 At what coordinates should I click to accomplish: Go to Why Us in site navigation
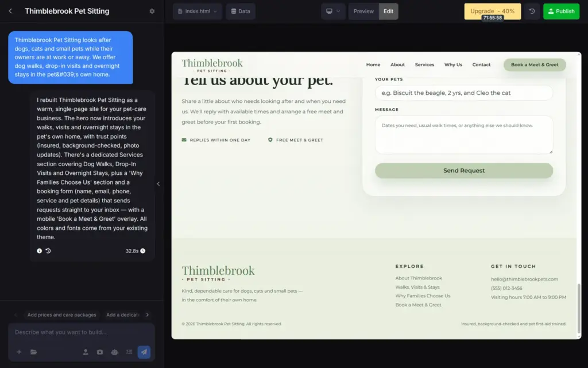[x=454, y=64]
